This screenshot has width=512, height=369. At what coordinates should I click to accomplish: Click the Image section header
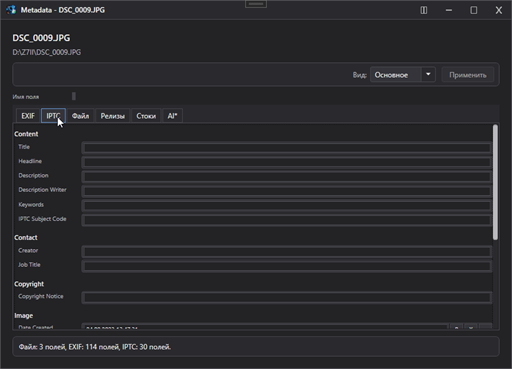coord(23,316)
